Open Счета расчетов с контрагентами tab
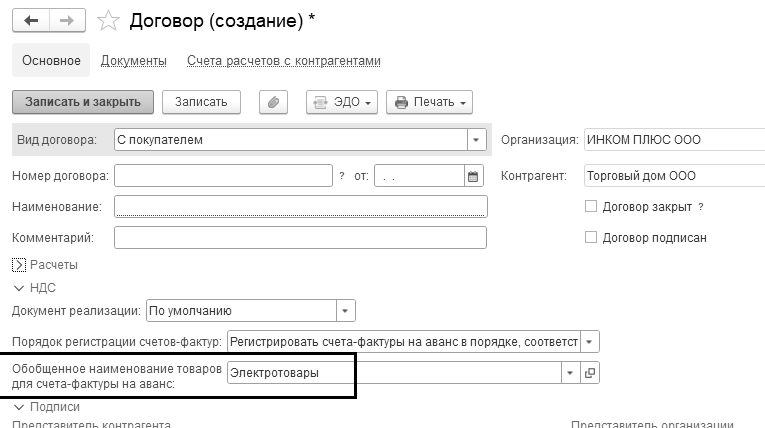 284,61
